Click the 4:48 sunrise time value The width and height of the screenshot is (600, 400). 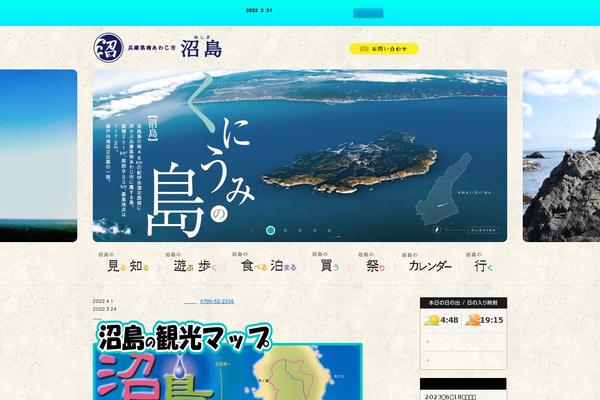(449, 320)
